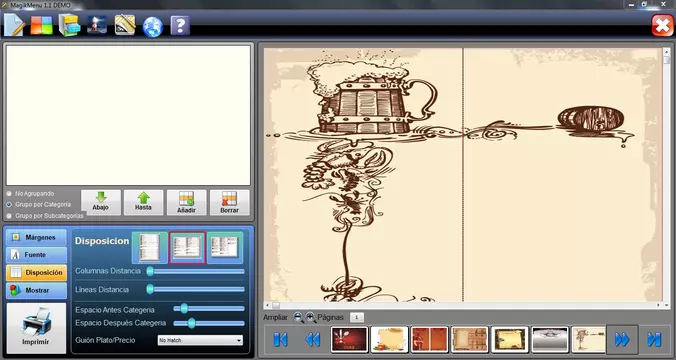Click the ruler and pencil toolbar icon
Viewport: 676px width, 360px height.
click(125, 25)
